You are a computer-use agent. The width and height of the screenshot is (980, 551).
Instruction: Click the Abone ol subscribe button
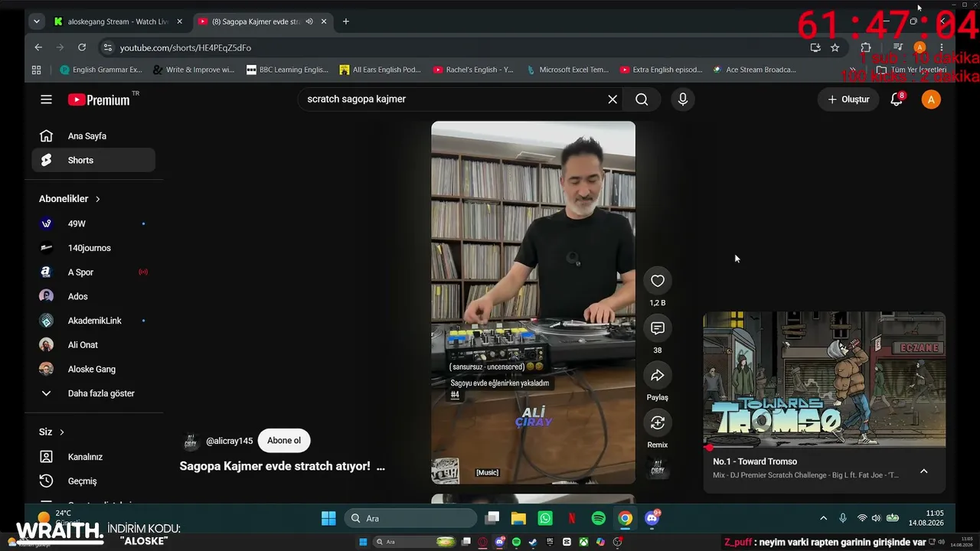tap(284, 441)
